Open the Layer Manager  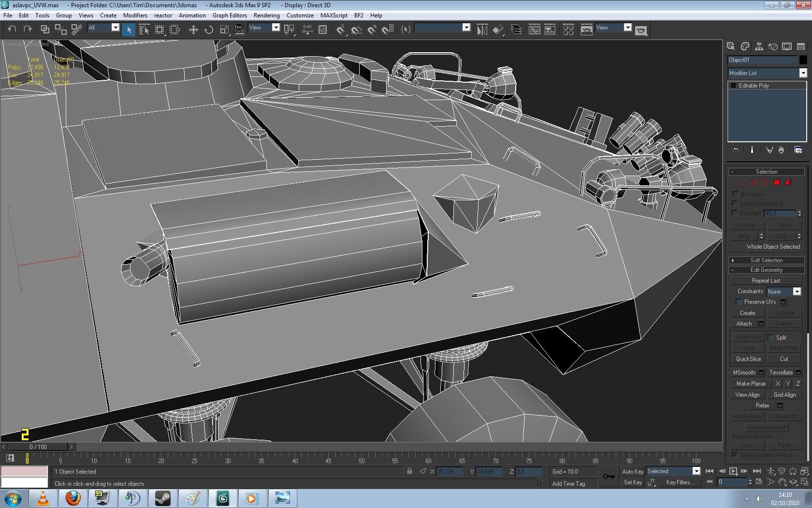(516, 30)
